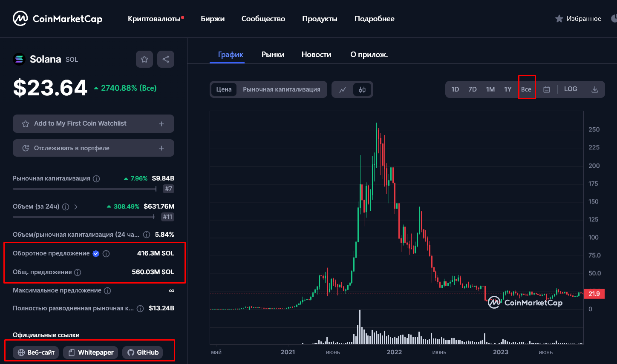Click market cap rank #7 badge

coord(169,189)
